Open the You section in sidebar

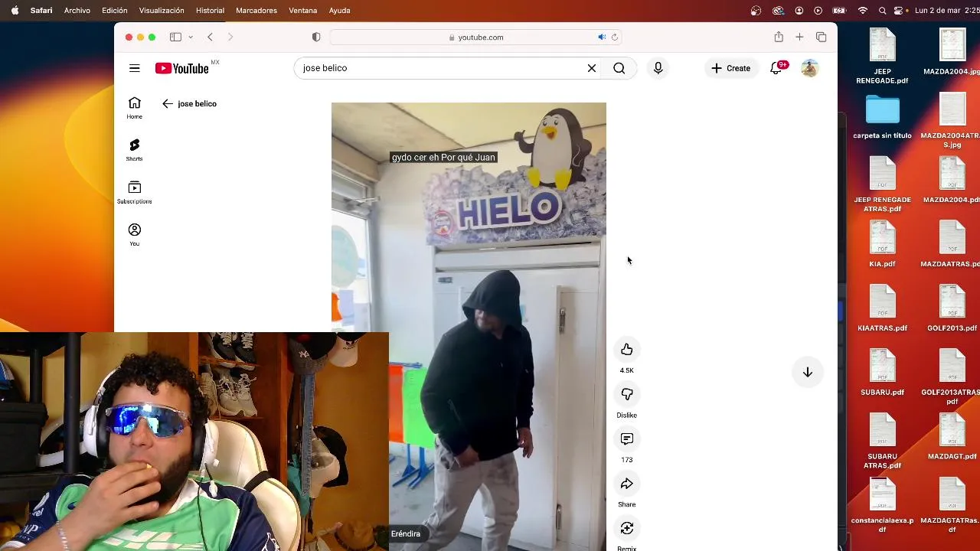point(135,235)
